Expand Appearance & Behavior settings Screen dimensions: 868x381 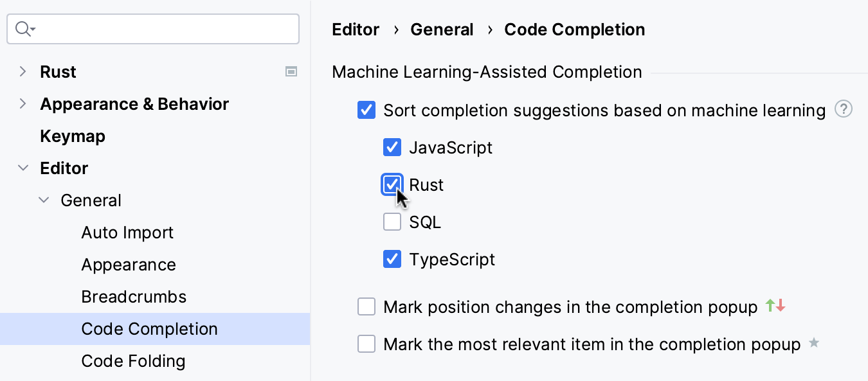[23, 103]
